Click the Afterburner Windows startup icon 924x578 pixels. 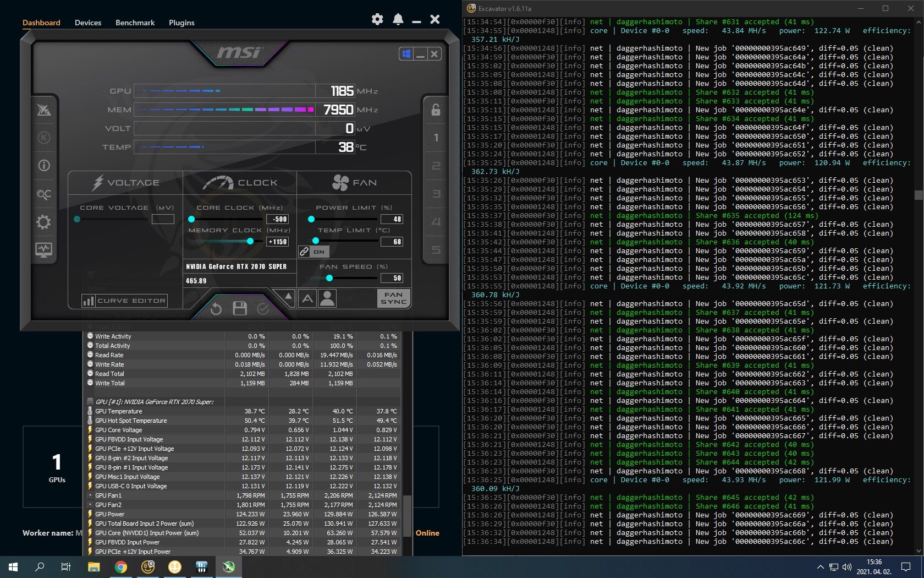click(406, 54)
